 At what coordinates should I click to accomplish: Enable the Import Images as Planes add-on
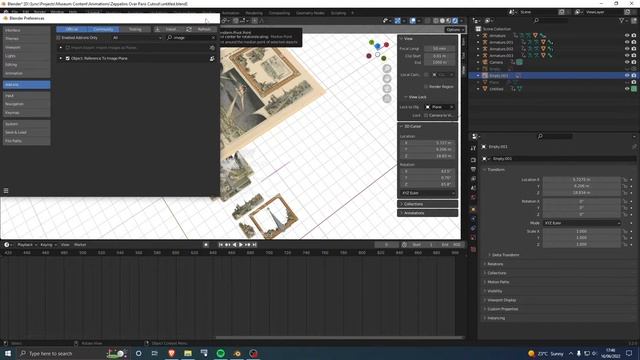tap(68, 48)
